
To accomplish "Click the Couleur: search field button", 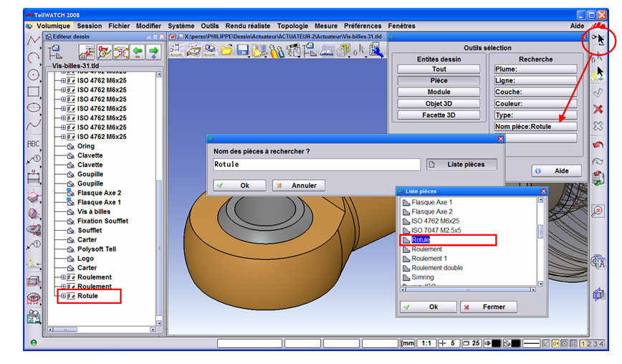I will 535,104.
